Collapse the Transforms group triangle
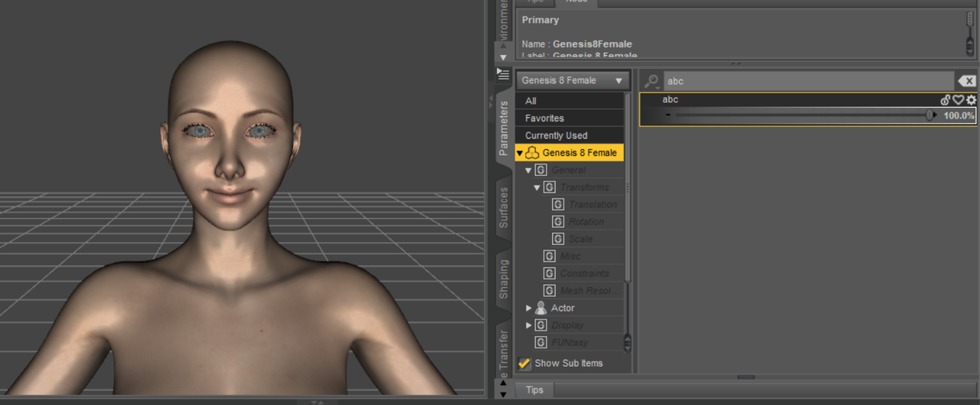This screenshot has width=980, height=405. (x=537, y=188)
